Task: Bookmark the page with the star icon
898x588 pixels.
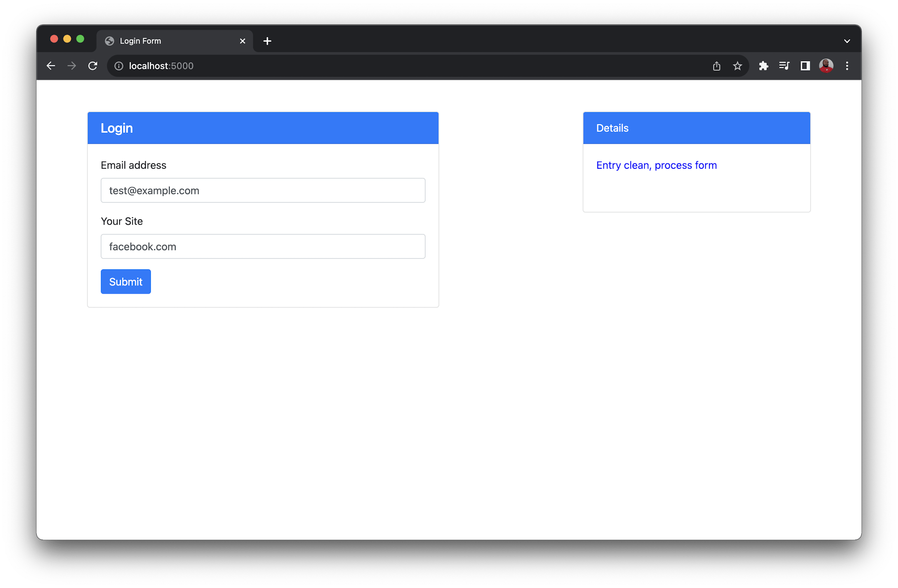Action: pos(738,66)
